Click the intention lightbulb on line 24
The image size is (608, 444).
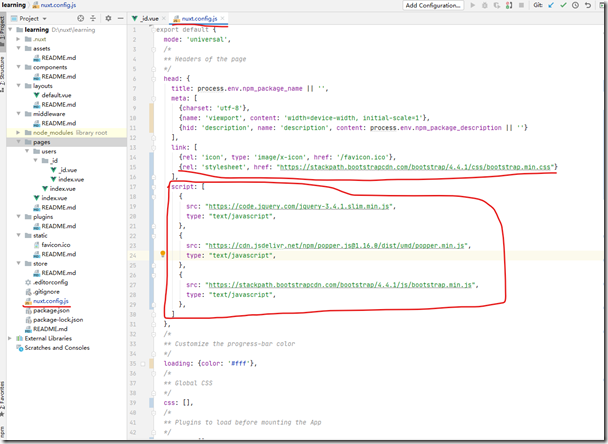pos(163,254)
